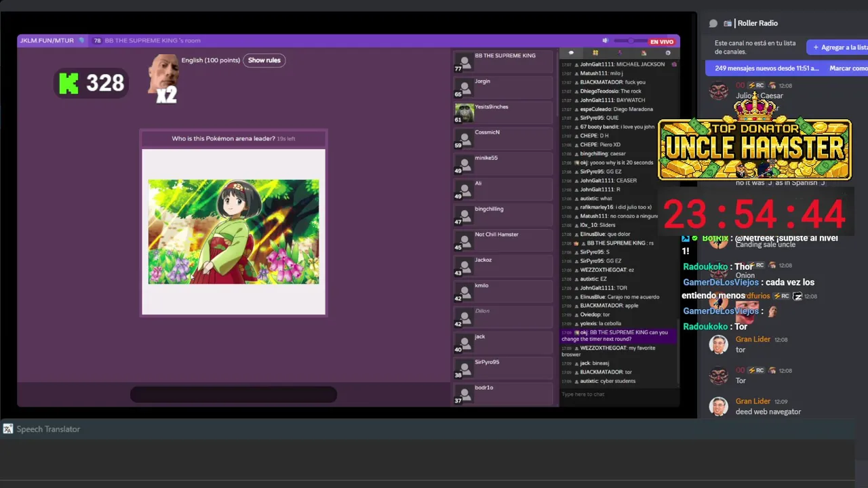Select player Ali in leaderboard
The width and height of the screenshot is (868, 488).
click(x=505, y=190)
